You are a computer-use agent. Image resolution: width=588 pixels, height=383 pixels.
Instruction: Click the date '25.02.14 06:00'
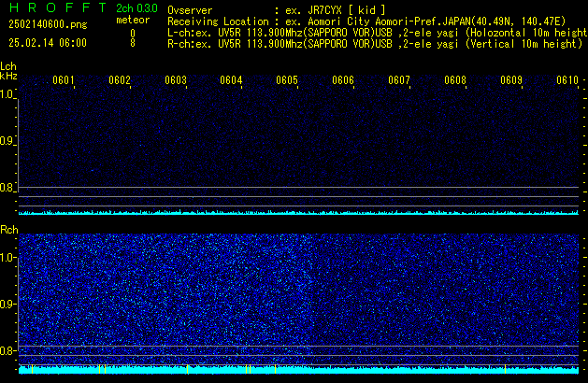pos(48,43)
